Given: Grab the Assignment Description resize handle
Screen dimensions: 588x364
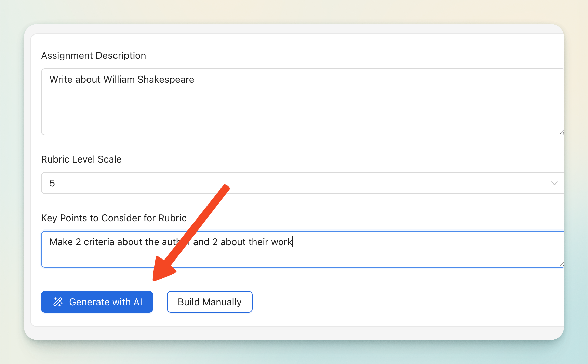Looking at the screenshot, I should coord(561,132).
